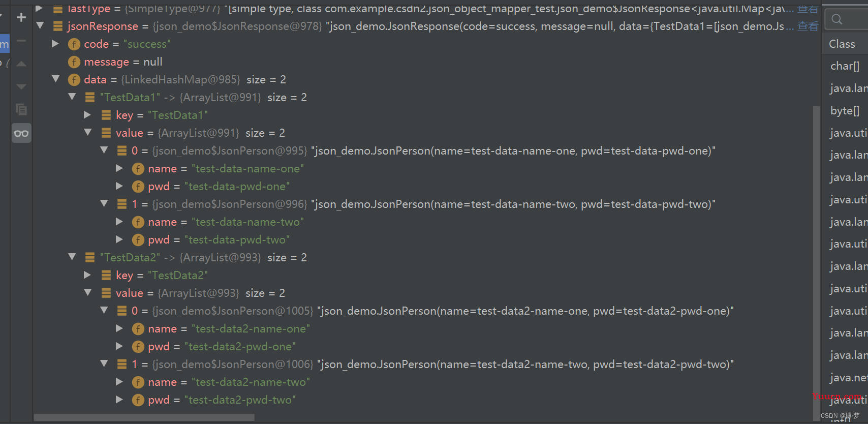Viewport: 868px width, 424px height.
Task: Click the search icon in Memory panel
Action: tap(836, 19)
